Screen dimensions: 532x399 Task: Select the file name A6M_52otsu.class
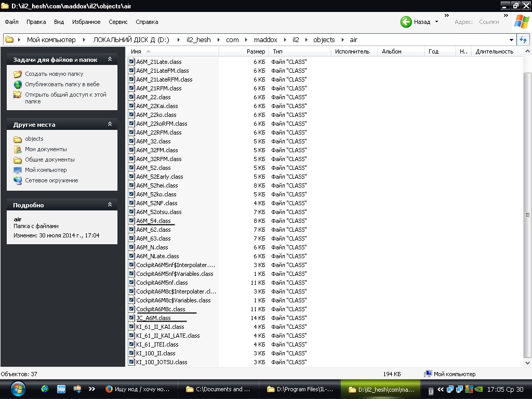pyautogui.click(x=159, y=212)
